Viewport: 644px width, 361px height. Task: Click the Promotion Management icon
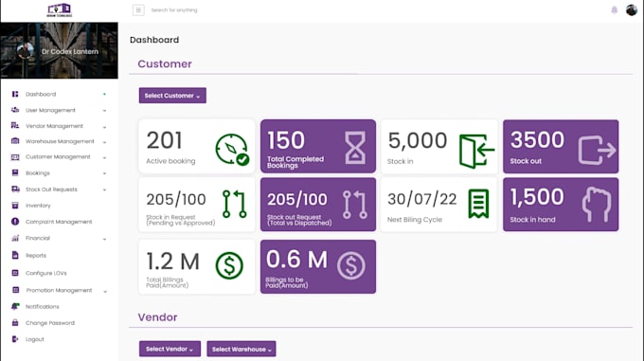15,290
